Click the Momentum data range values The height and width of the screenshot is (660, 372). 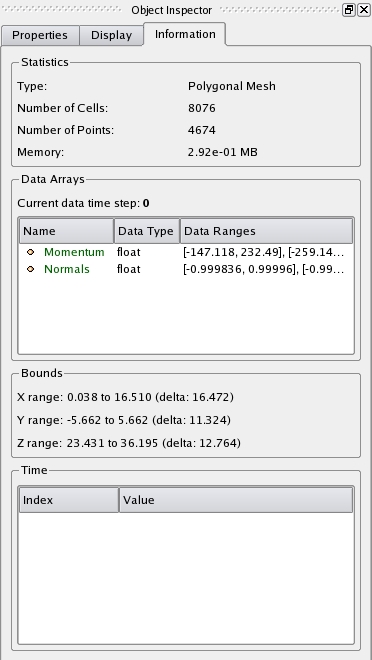click(x=264, y=252)
